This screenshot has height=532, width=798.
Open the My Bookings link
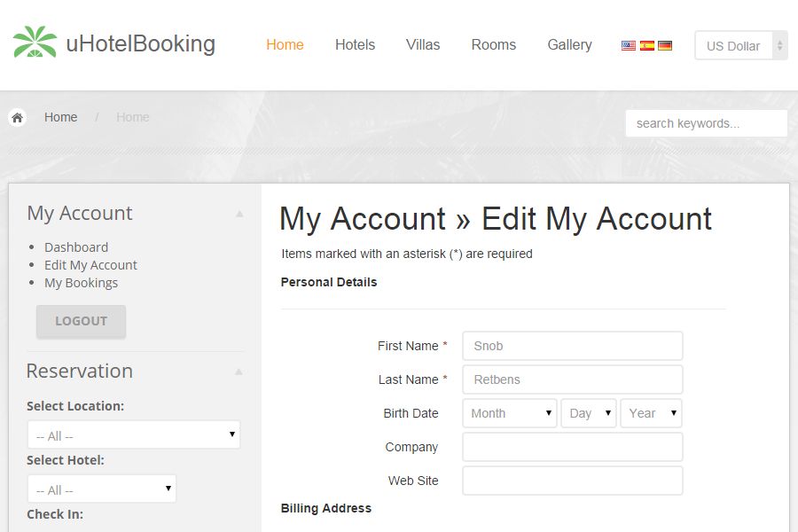coord(81,283)
